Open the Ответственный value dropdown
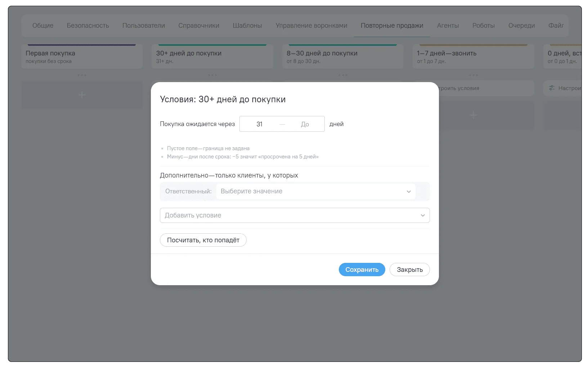This screenshot has width=588, height=368. pyautogui.click(x=315, y=191)
